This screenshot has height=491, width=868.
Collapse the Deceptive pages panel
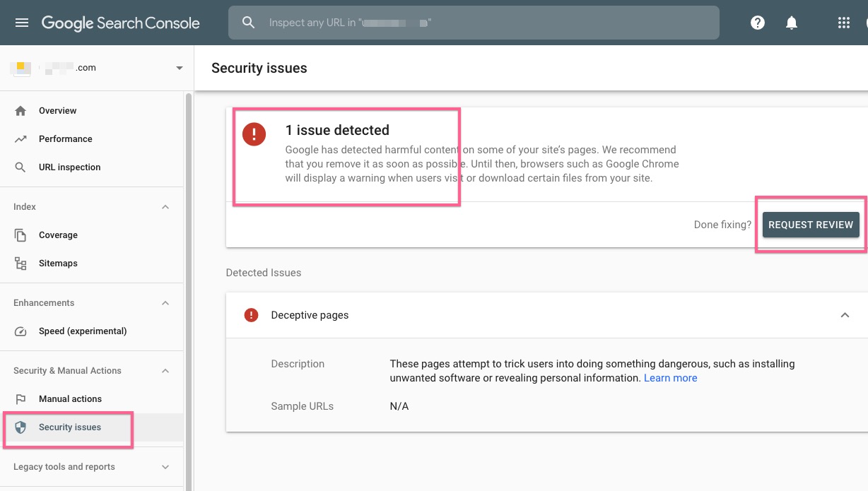pos(845,315)
